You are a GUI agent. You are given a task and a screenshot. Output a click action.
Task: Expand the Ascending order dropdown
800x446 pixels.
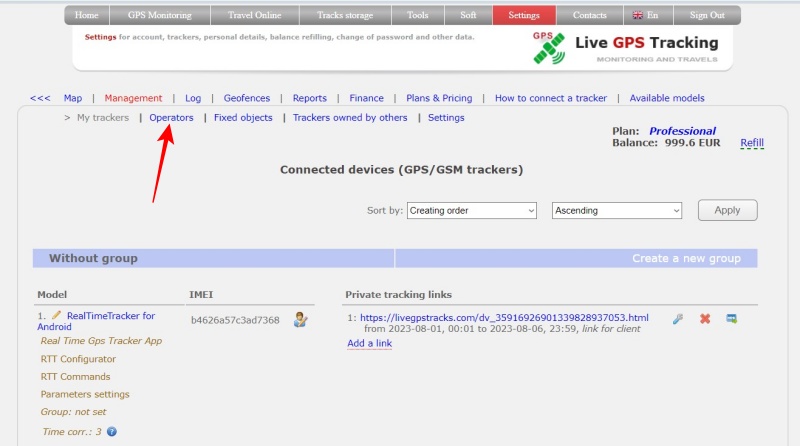(x=617, y=211)
